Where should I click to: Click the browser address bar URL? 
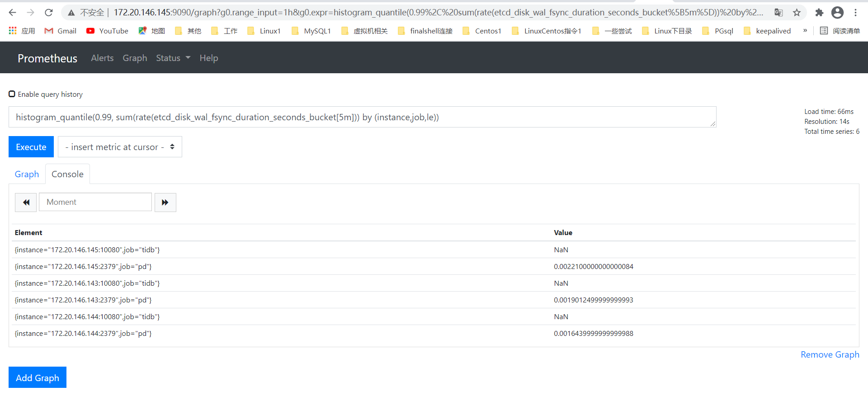[x=438, y=13]
